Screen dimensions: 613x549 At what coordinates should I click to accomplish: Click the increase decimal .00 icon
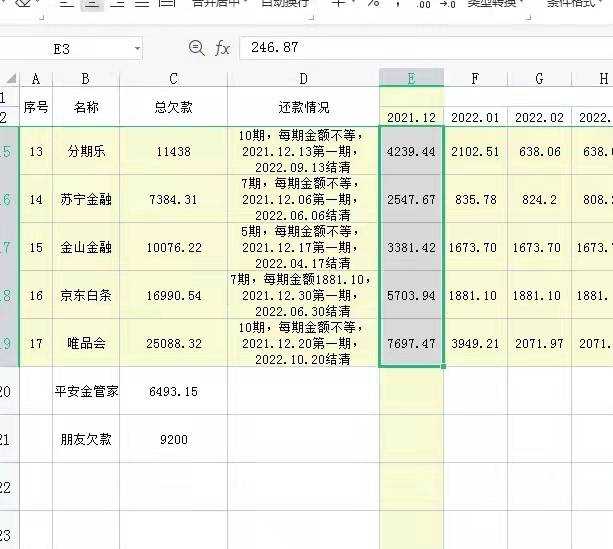tap(423, 4)
